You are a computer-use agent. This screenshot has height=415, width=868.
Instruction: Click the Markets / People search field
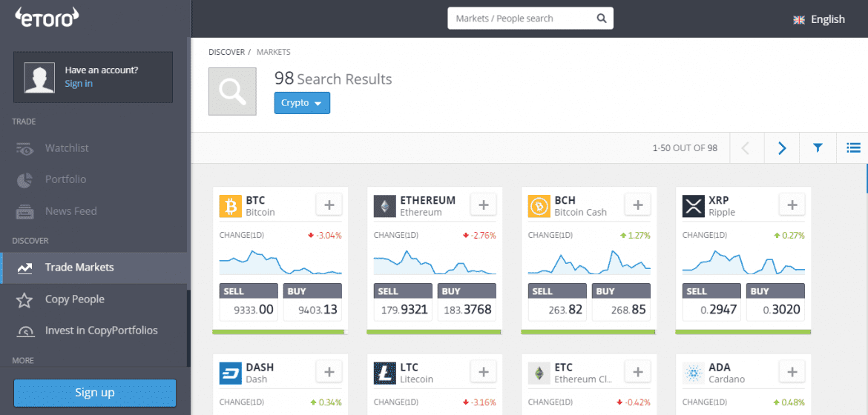click(523, 19)
